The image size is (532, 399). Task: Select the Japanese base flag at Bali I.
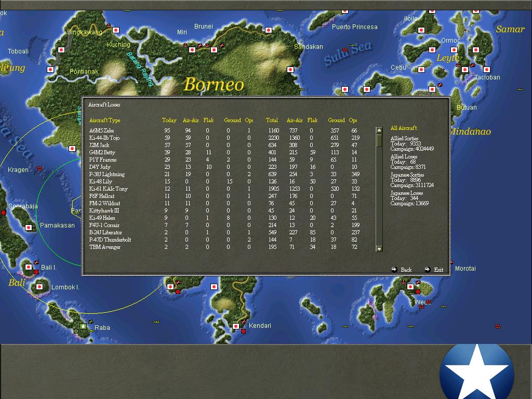pos(29,267)
